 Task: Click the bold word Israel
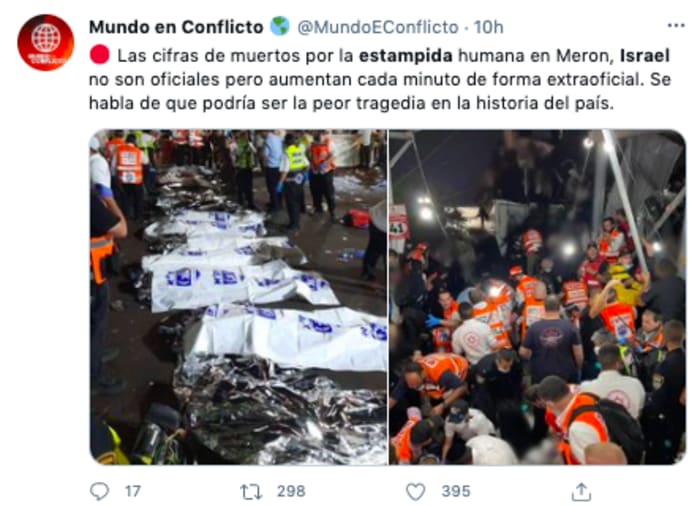tap(645, 56)
